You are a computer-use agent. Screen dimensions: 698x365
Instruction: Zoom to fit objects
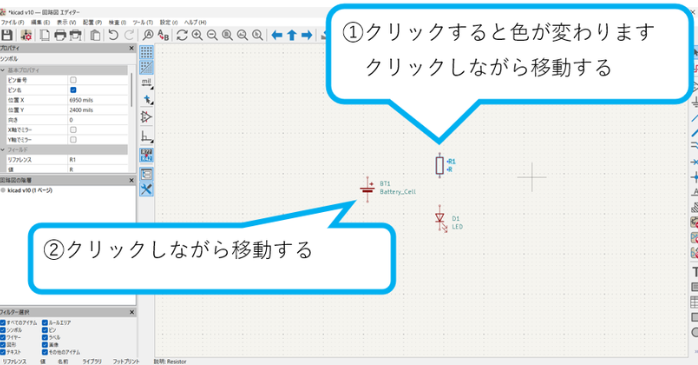pos(243,35)
